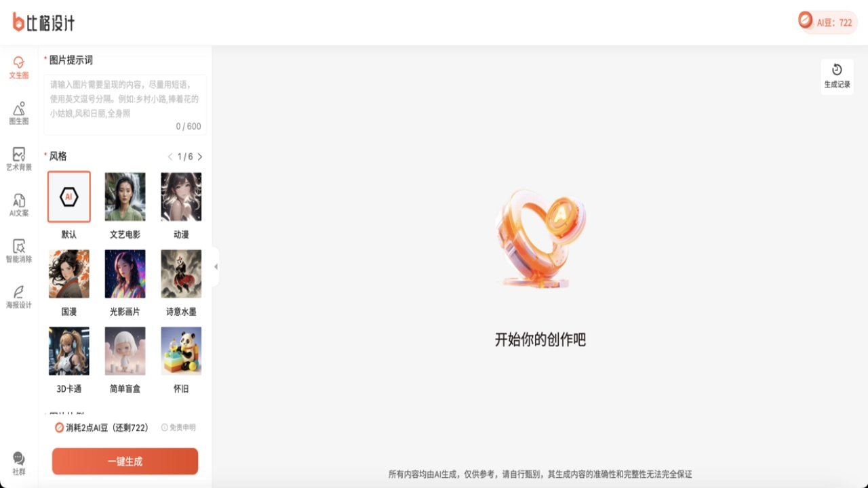Select the 怀旧 style

pyautogui.click(x=181, y=350)
